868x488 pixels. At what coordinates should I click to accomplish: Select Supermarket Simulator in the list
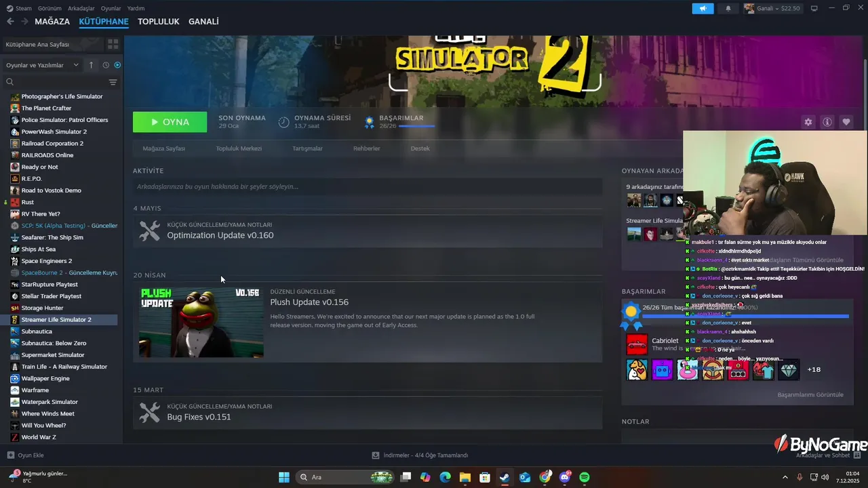pos(61,354)
